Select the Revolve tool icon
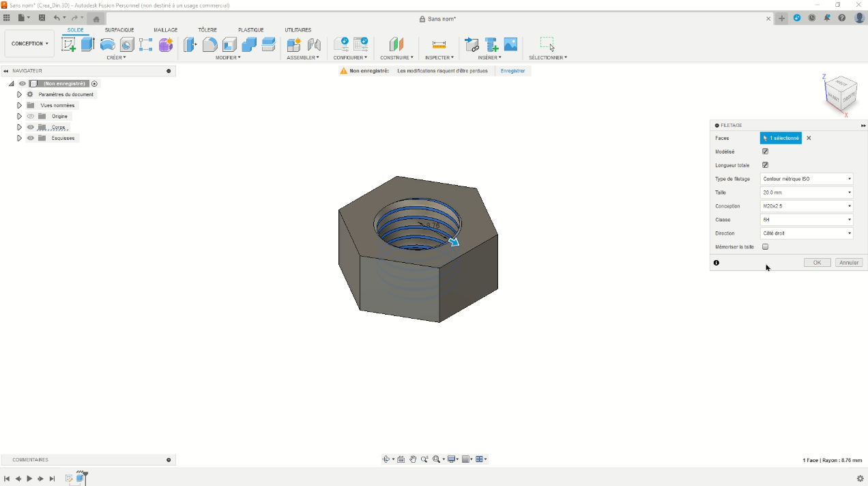Screen dimensions: 868x486 107,45
